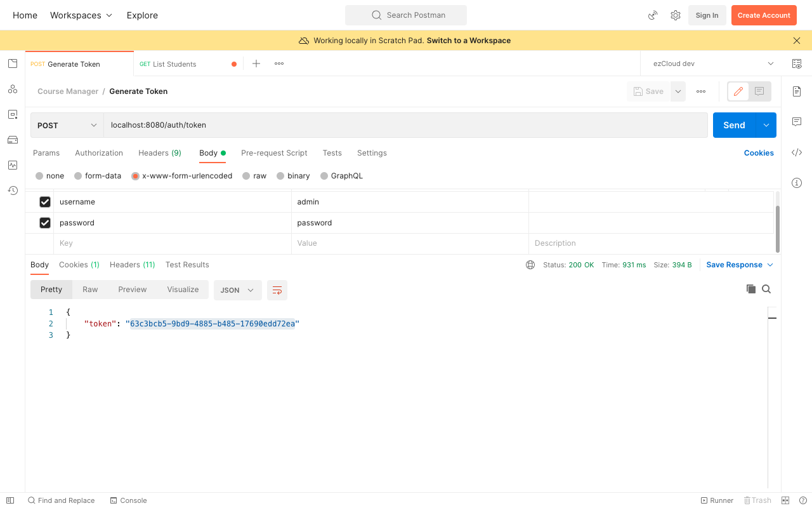Open environment quick look icon
This screenshot has width=812, height=508.
click(x=797, y=63)
